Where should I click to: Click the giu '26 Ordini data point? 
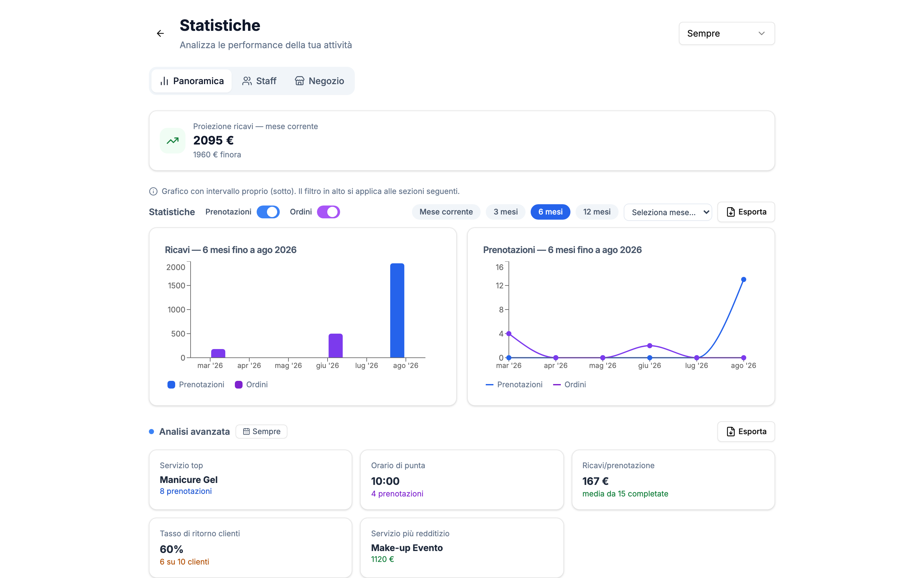(x=649, y=346)
